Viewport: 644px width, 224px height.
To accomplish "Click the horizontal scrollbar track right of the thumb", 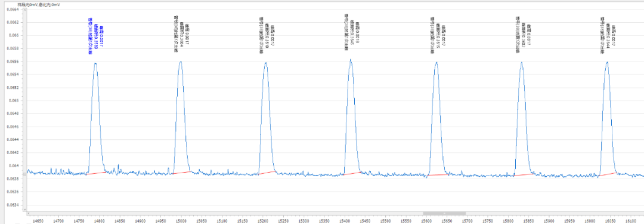I will pos(555,213).
